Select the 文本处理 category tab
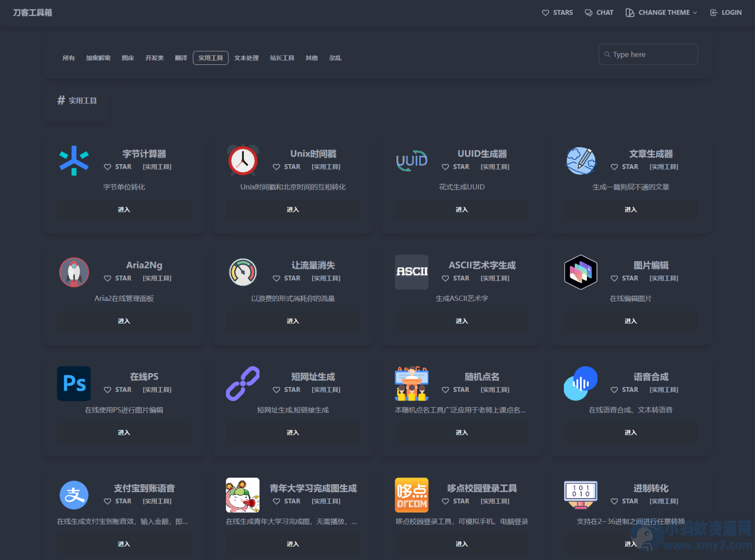This screenshot has width=755, height=560. point(246,58)
